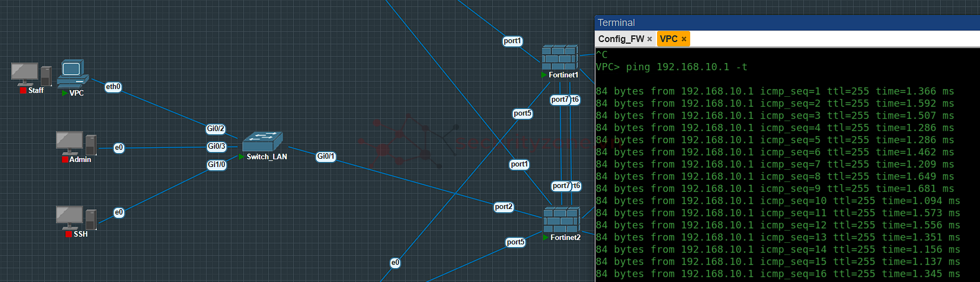The width and height of the screenshot is (980, 282).
Task: Select the Fortinet2 firewall icon
Action: coord(561,220)
